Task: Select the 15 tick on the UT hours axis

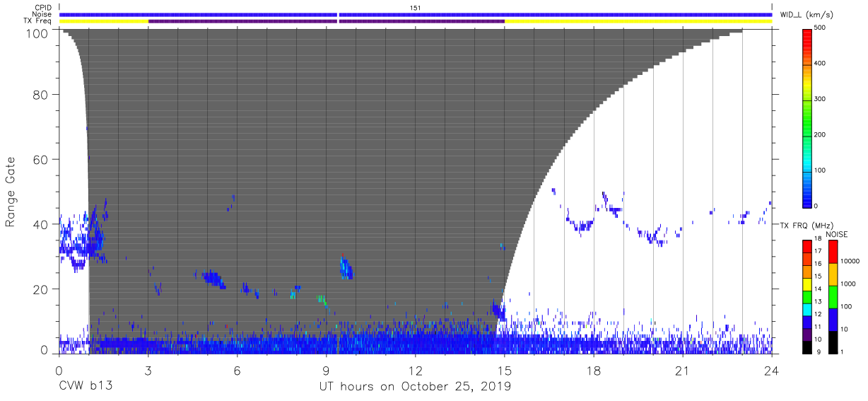Action: point(505,371)
